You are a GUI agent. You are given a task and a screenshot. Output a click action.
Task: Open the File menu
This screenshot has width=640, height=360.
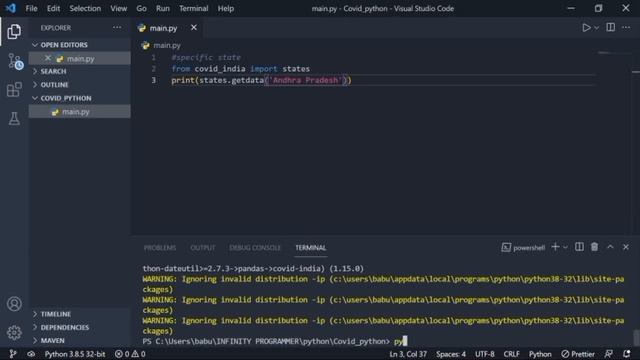tap(31, 8)
